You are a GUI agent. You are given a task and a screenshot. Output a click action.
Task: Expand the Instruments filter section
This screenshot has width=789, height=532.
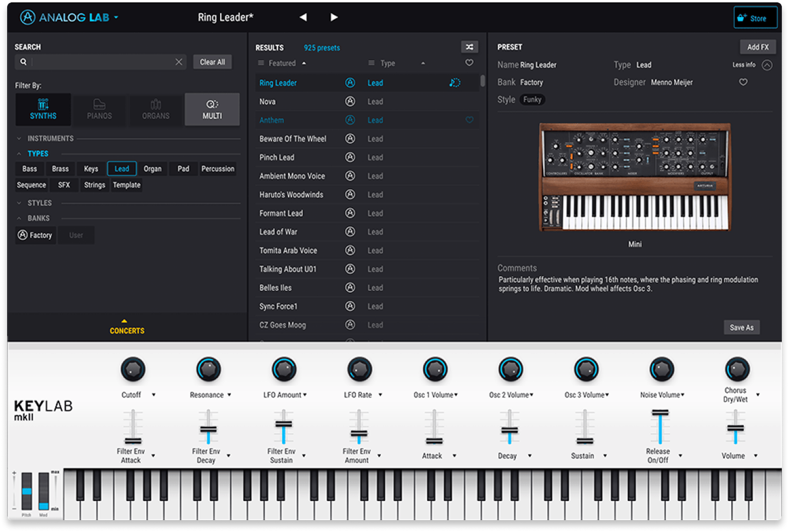[19, 138]
